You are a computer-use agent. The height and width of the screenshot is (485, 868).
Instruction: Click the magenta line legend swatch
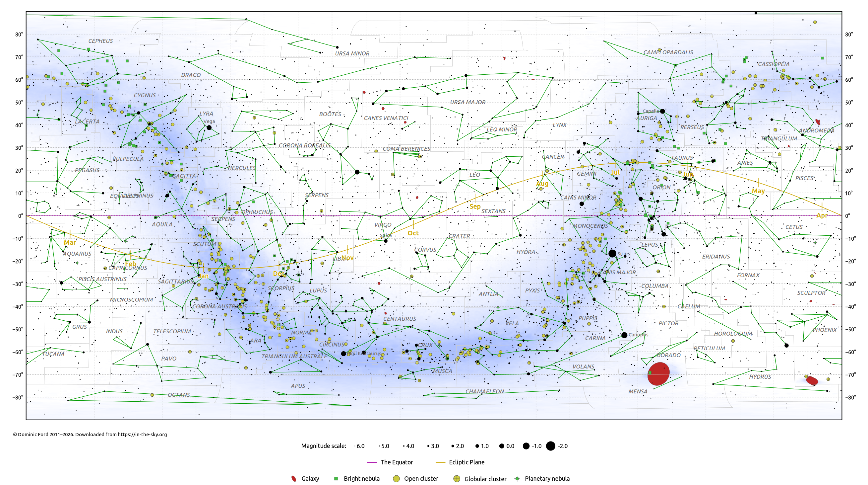tap(372, 462)
